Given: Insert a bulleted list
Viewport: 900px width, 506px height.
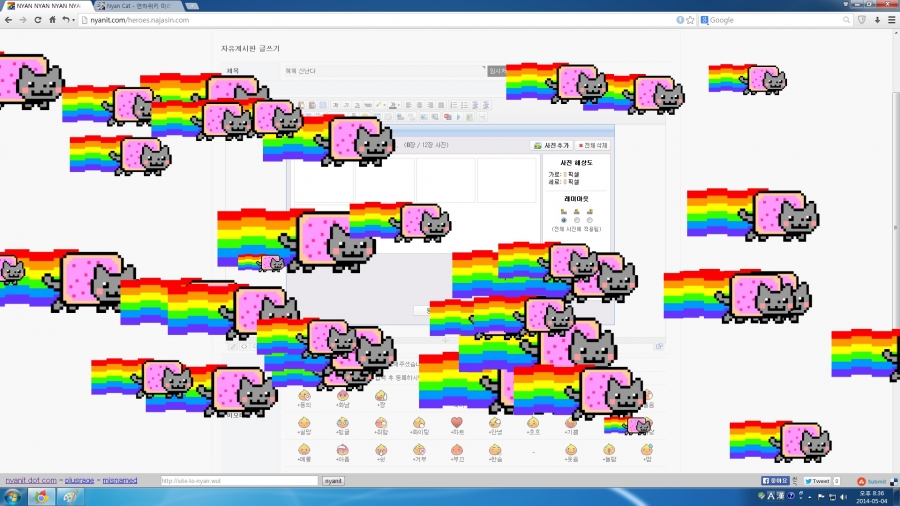Looking at the screenshot, I should point(464,105).
